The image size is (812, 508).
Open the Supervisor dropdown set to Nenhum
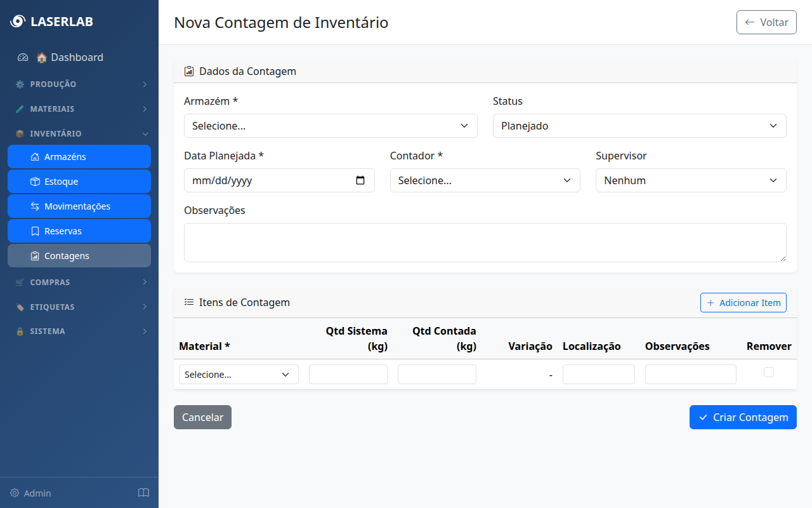[691, 180]
